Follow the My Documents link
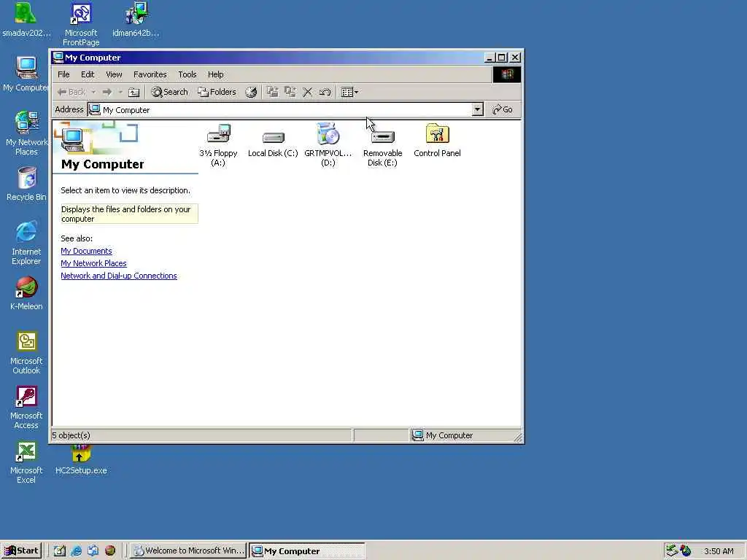 pyautogui.click(x=86, y=251)
